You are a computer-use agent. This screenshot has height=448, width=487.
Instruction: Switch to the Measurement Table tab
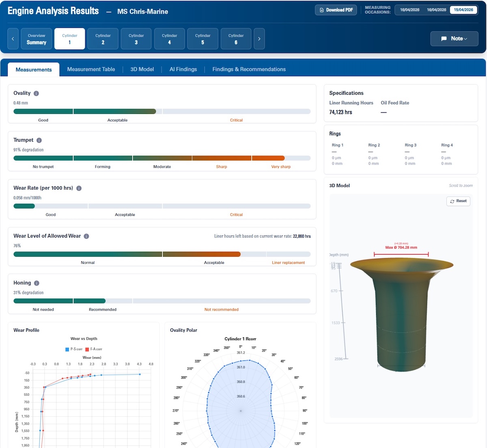point(91,69)
